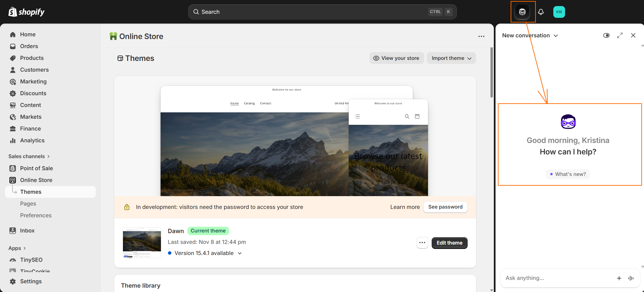Go to Products in sidebar

[32, 58]
